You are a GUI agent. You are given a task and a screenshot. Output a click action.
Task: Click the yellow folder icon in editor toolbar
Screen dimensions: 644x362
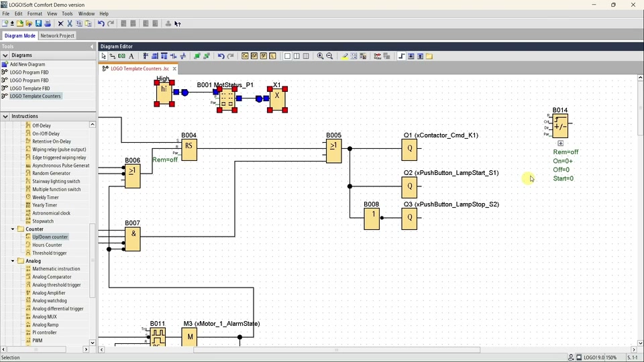429,56
